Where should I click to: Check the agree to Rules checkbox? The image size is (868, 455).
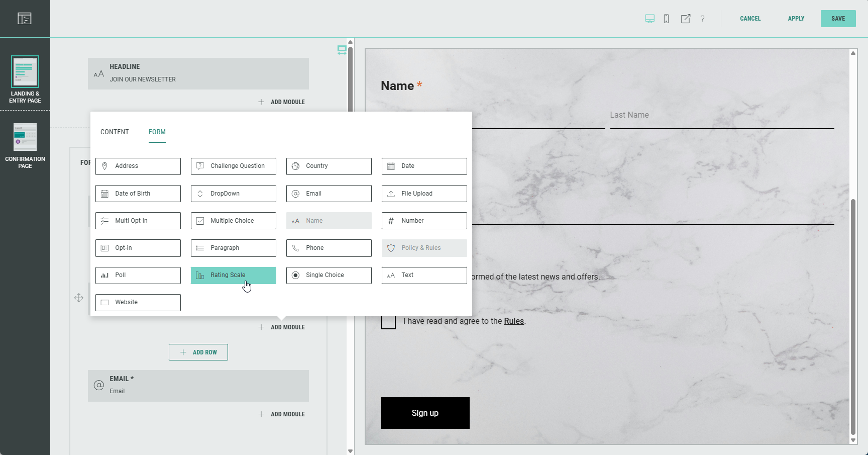tap(388, 321)
